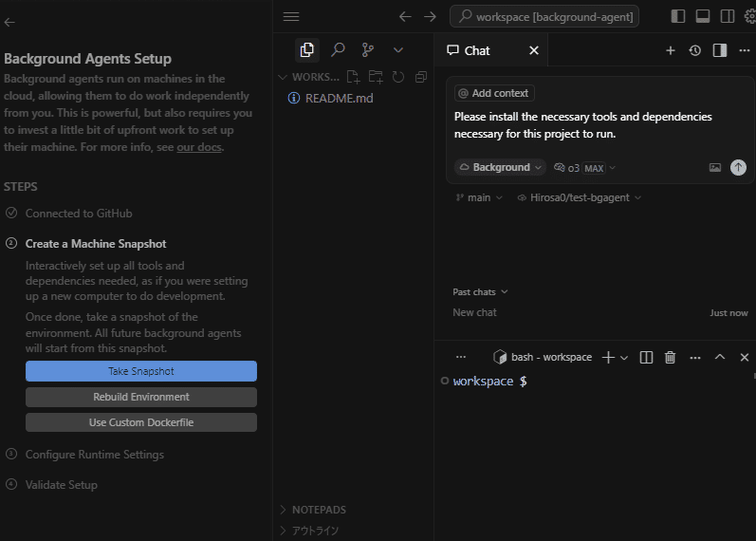This screenshot has height=541, width=756.
Task: Open the Background agent mode dropdown
Action: [x=500, y=167]
